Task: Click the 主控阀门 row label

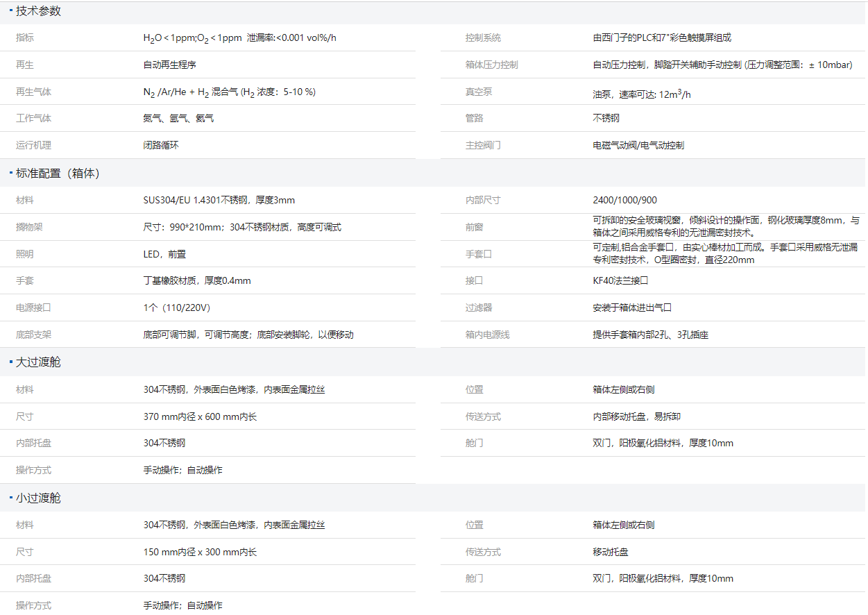Action: pyautogui.click(x=483, y=146)
